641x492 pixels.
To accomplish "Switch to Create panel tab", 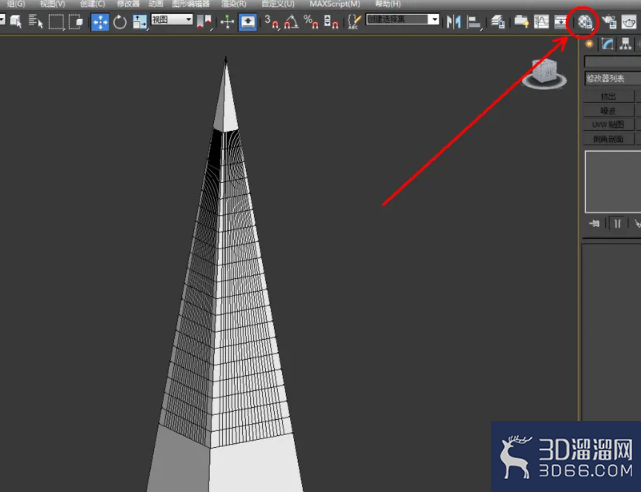I will click(x=589, y=44).
